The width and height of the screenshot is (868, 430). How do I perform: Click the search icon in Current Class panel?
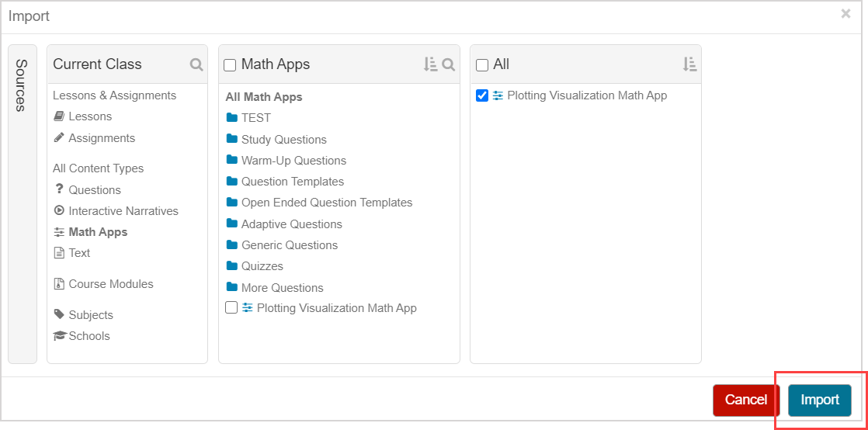click(196, 64)
